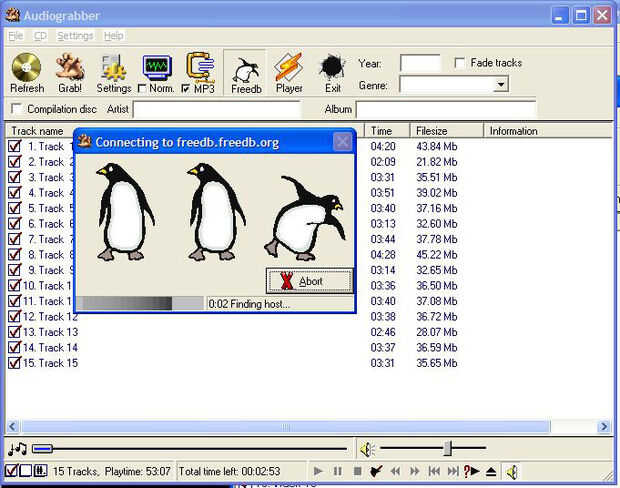
Task: Eject the CD with the eject icon
Action: [491, 471]
